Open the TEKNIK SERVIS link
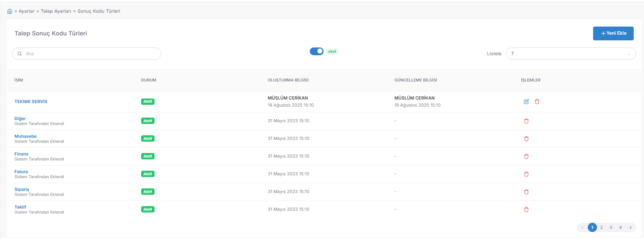Viewport: 644px width, 238px height. (x=31, y=102)
